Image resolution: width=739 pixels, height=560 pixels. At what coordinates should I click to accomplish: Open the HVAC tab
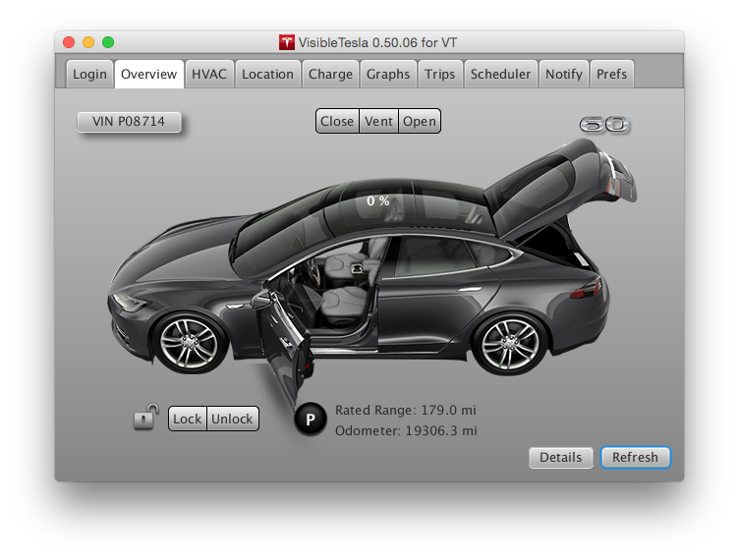point(209,74)
